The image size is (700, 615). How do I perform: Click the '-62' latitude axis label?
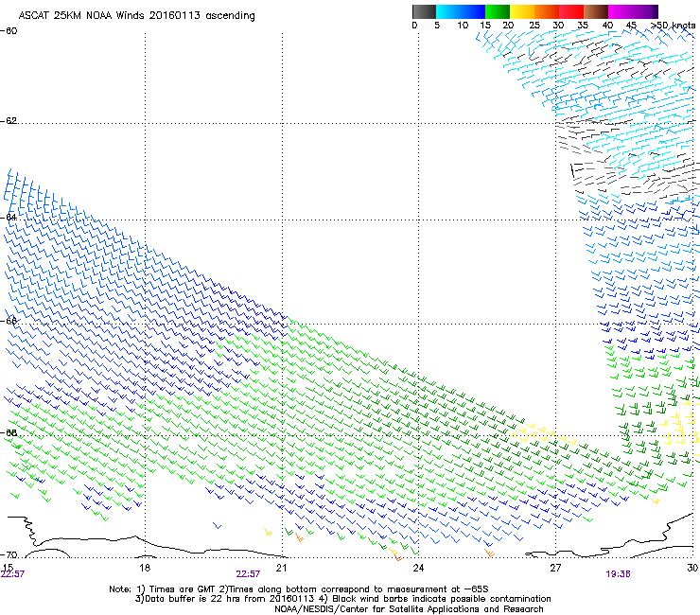(x=9, y=121)
